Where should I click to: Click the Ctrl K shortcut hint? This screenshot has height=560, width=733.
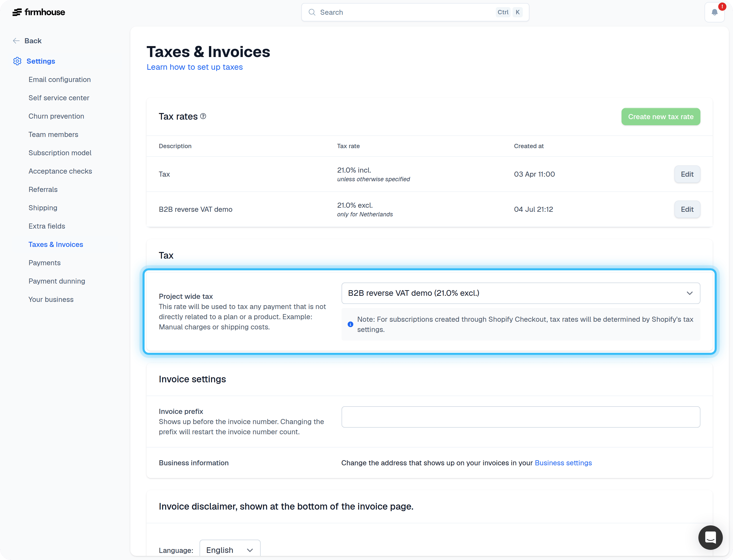click(509, 12)
